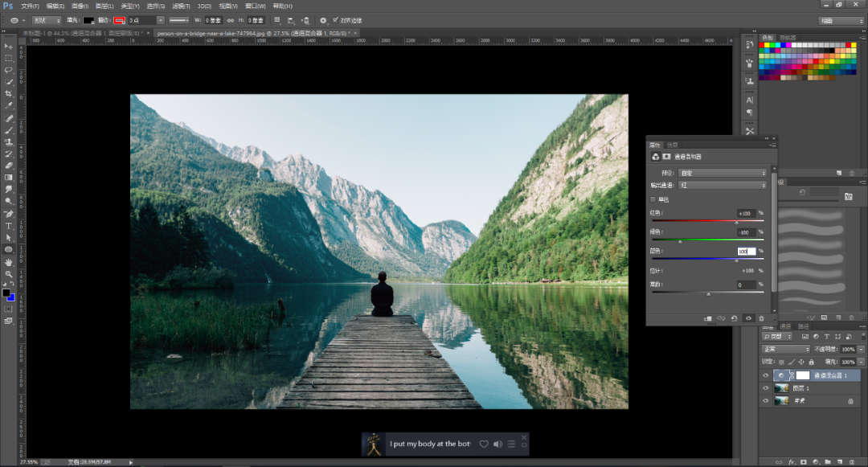The width and height of the screenshot is (868, 467).
Task: Open the preset dropdown in Channel Mixer
Action: coord(723,173)
